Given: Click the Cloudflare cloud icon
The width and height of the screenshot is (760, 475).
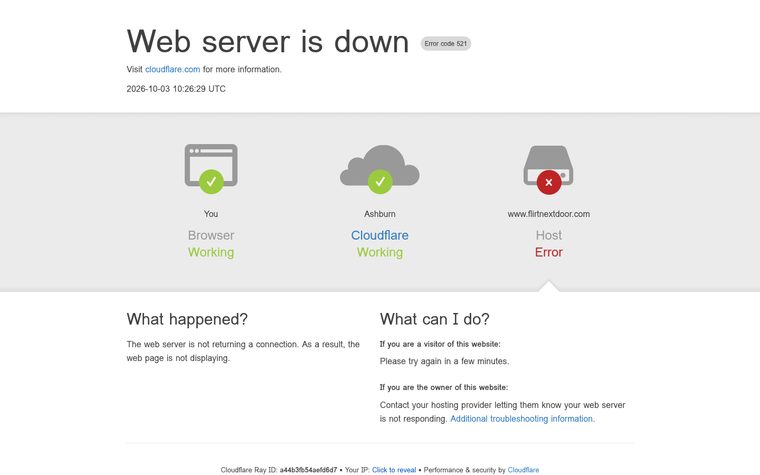Looking at the screenshot, I should [380, 165].
